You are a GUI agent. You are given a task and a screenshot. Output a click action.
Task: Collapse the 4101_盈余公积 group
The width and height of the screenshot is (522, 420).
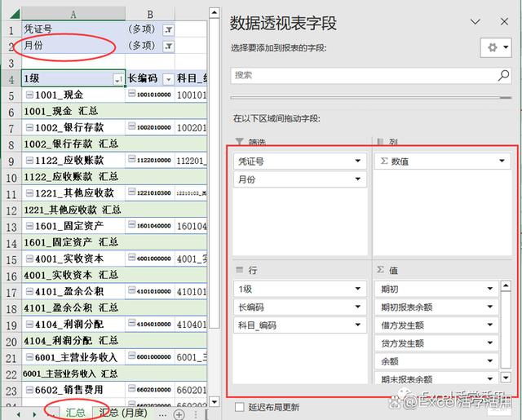[x=29, y=291]
